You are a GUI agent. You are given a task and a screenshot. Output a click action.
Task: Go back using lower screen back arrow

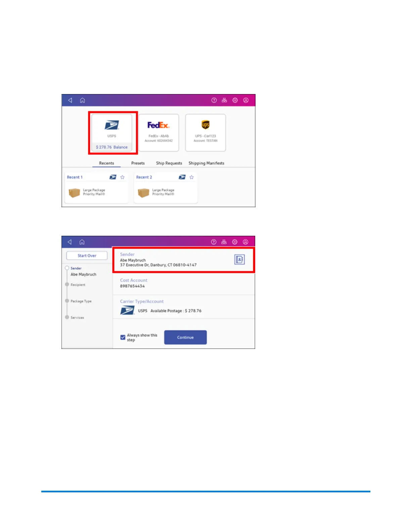click(70, 242)
